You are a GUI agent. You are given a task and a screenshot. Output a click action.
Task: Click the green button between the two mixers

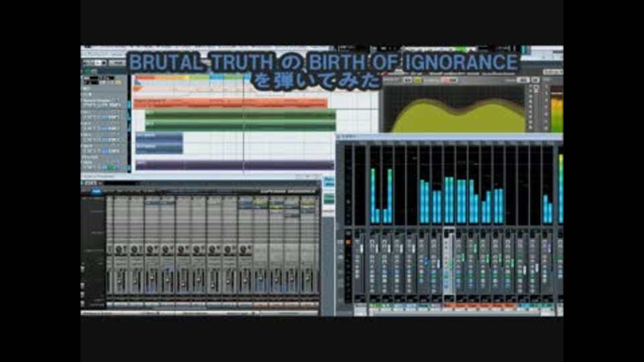(x=329, y=198)
